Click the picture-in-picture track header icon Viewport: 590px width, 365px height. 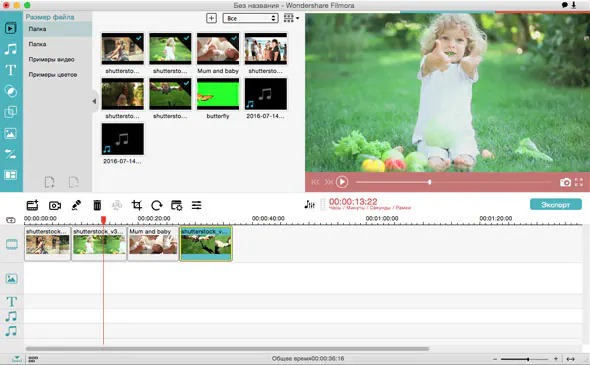pos(11,278)
